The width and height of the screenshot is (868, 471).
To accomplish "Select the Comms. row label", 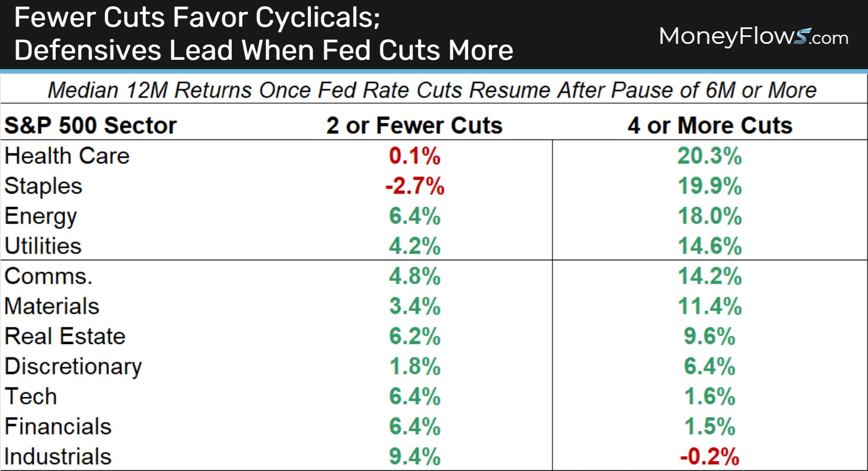I will click(48, 276).
